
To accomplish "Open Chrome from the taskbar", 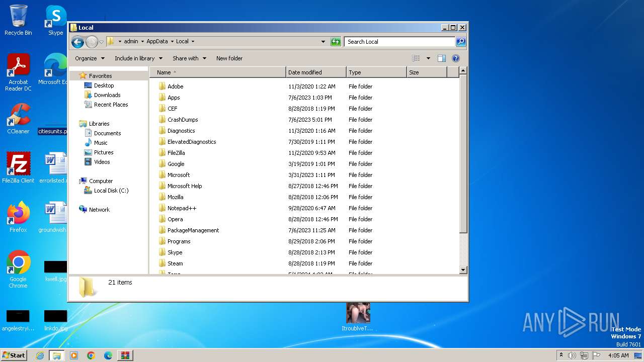I will pyautogui.click(x=91, y=355).
